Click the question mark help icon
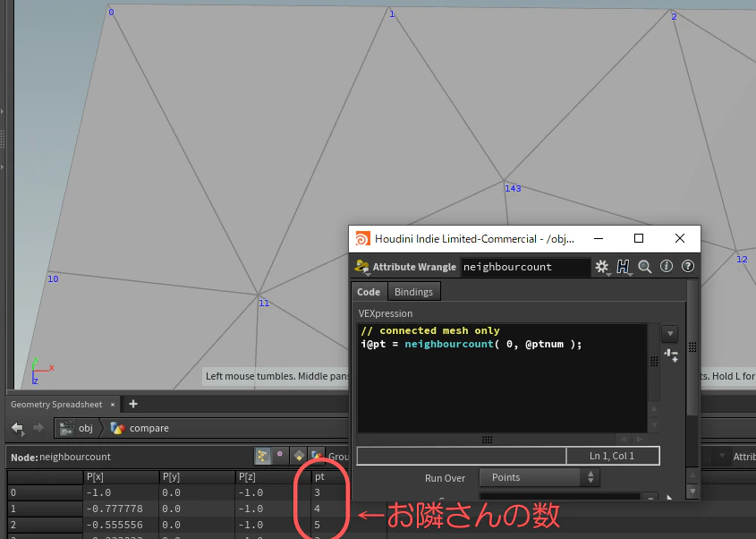Image resolution: width=756 pixels, height=539 pixels. 688,266
